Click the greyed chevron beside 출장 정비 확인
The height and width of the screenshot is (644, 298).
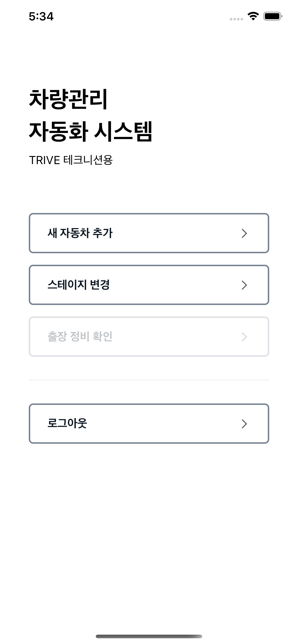pos(244,337)
